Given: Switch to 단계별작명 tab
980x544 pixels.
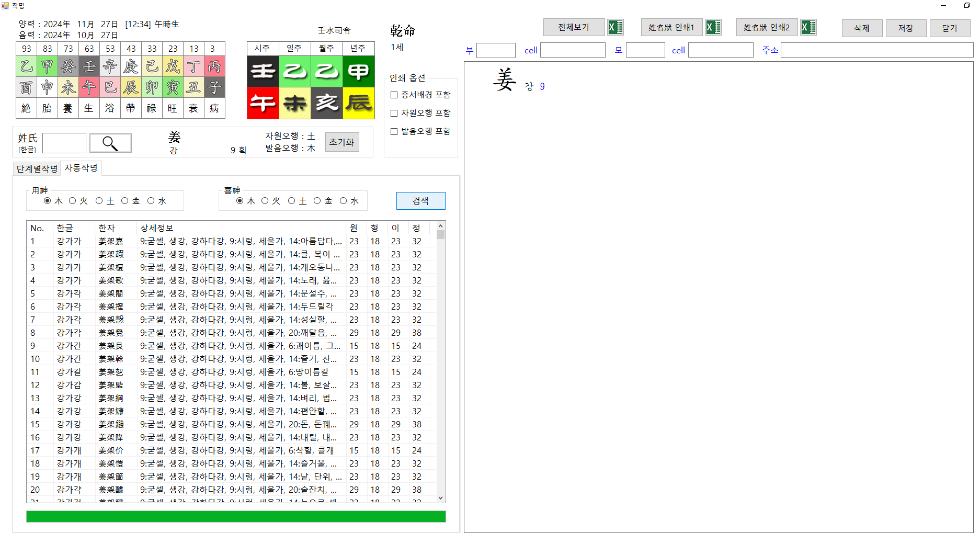Looking at the screenshot, I should pyautogui.click(x=37, y=168).
